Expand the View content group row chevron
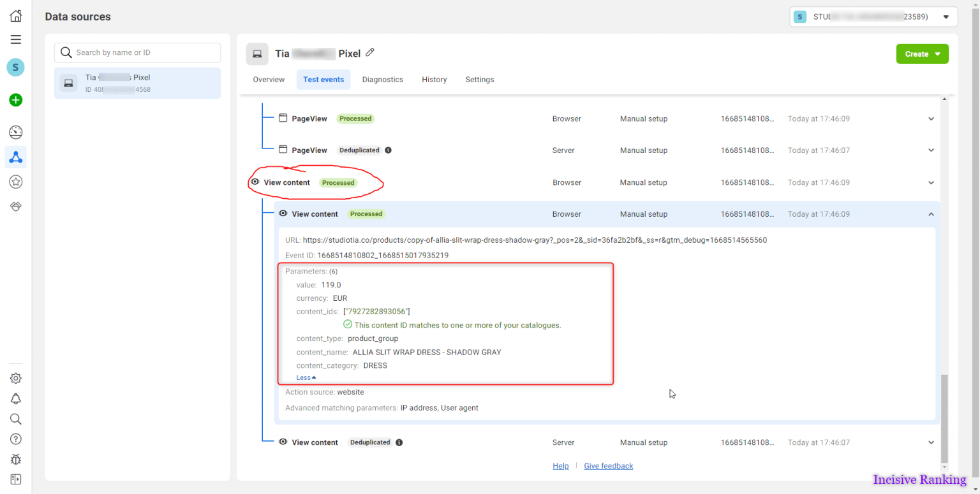The width and height of the screenshot is (980, 494). (931, 182)
